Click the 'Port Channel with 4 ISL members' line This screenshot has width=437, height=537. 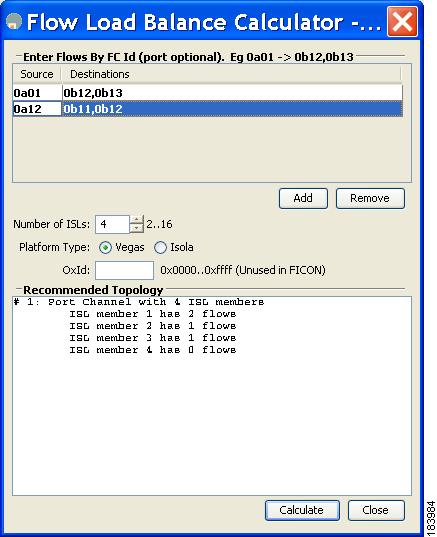click(139, 302)
